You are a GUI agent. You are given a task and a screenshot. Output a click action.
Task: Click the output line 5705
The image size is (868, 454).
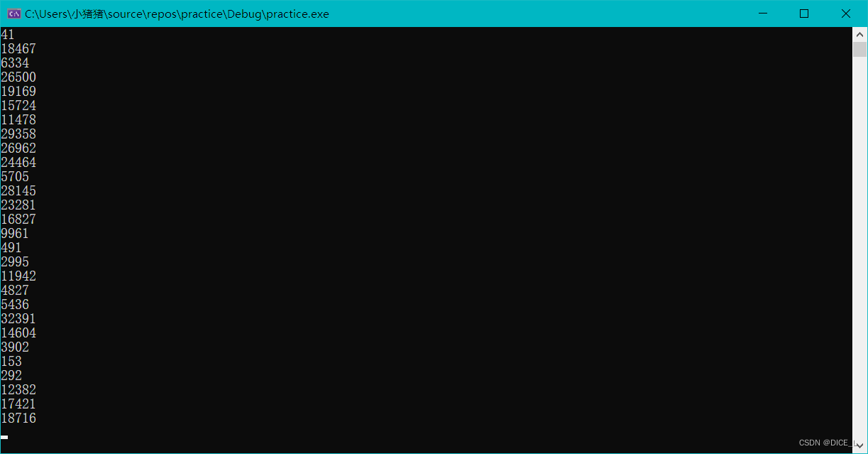[15, 177]
